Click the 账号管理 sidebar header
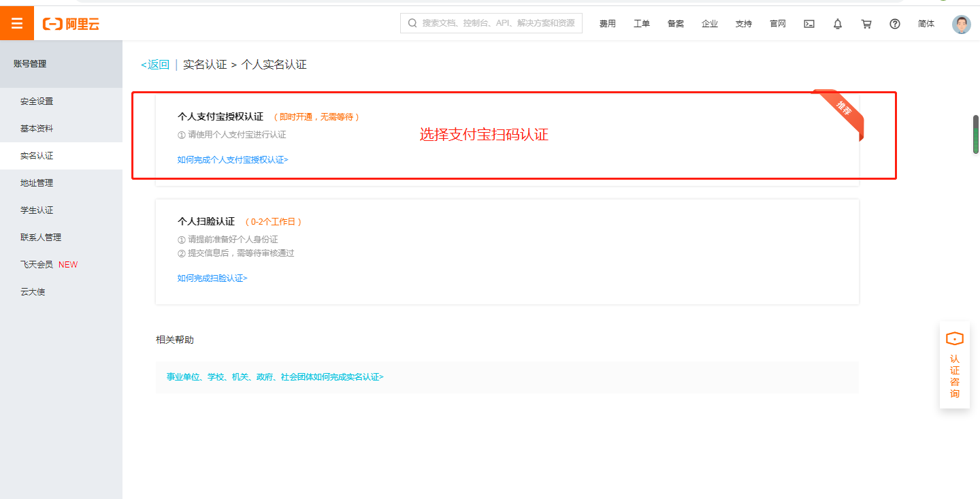 tap(61, 64)
